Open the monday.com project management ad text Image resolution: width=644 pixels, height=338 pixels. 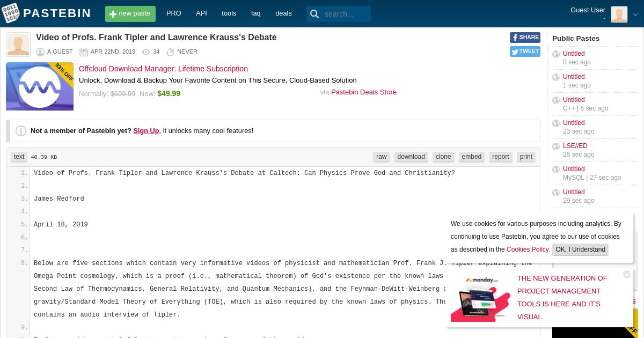[562, 297]
